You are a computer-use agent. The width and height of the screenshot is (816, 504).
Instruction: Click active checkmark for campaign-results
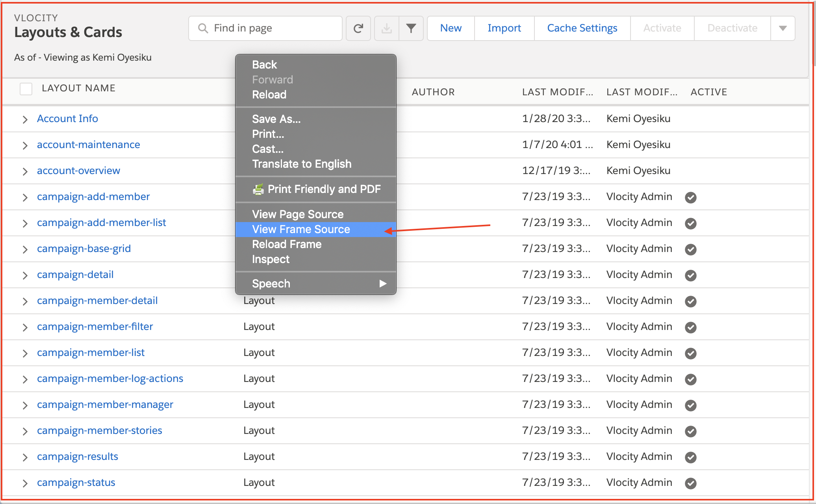point(691,457)
